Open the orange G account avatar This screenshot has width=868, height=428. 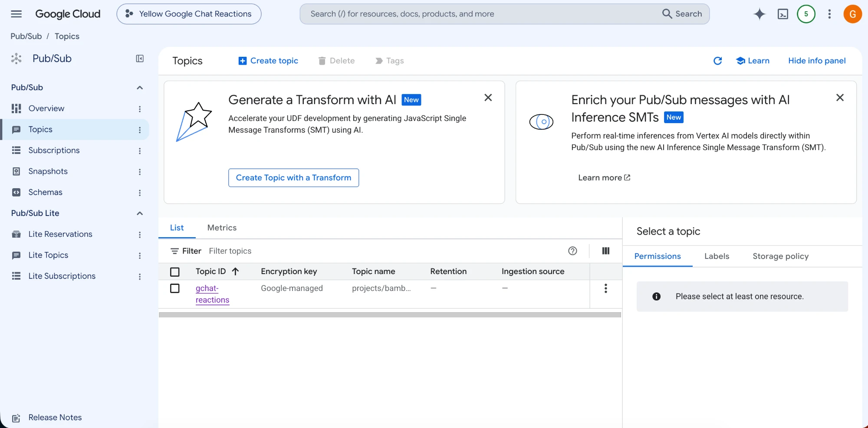tap(852, 14)
